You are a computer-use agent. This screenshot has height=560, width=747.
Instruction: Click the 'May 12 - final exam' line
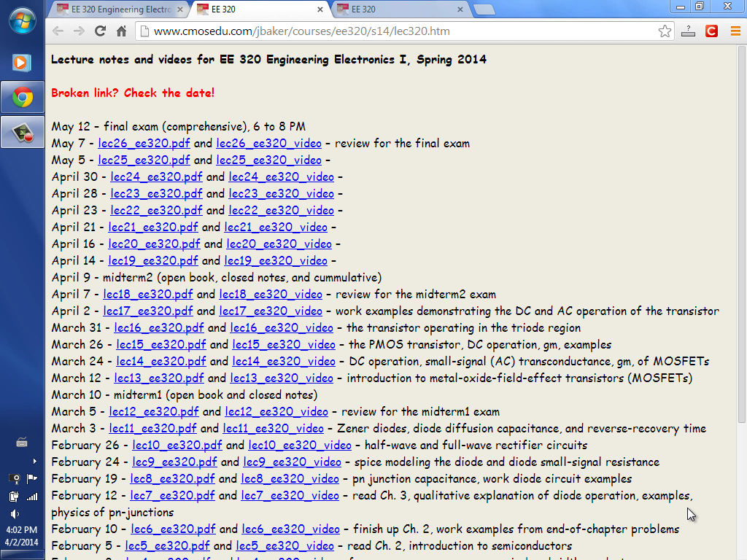click(x=179, y=127)
